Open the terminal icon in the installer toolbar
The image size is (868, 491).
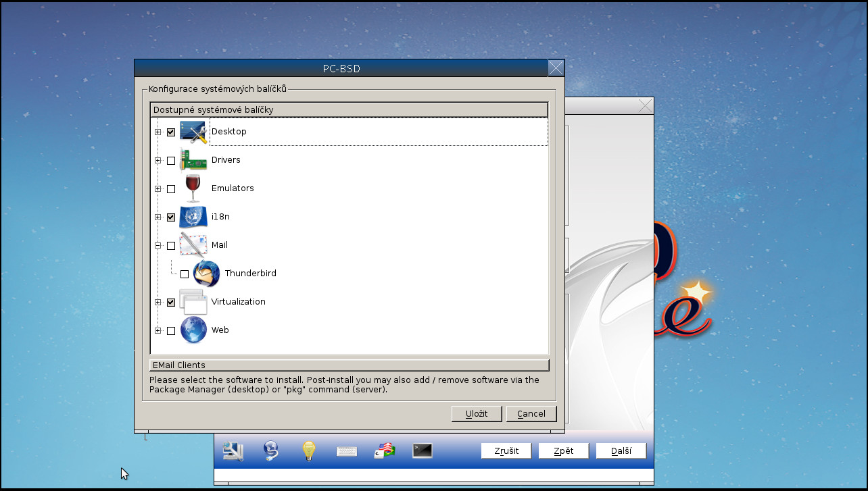click(422, 450)
